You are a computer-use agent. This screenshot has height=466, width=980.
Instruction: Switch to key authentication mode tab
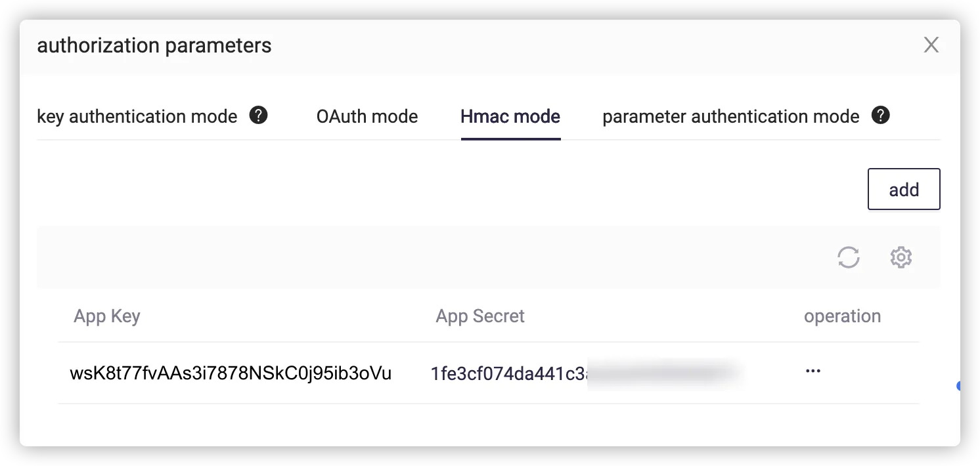coord(137,117)
